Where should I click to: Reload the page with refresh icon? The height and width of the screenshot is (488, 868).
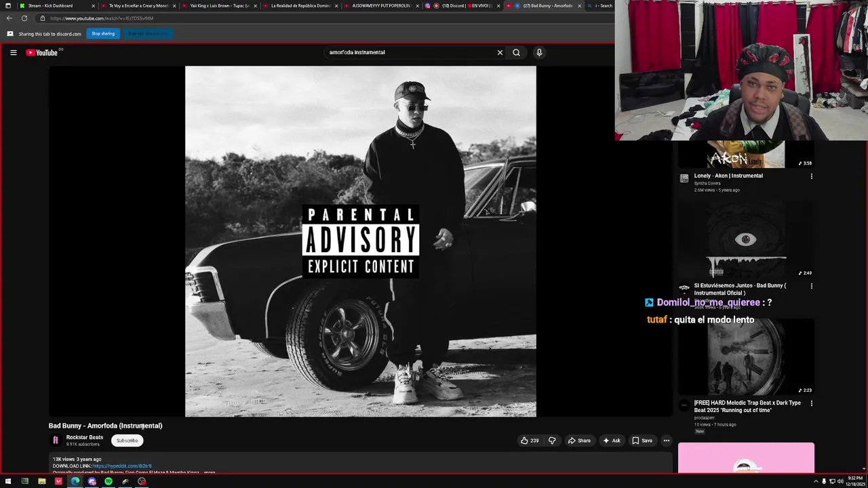click(x=24, y=18)
